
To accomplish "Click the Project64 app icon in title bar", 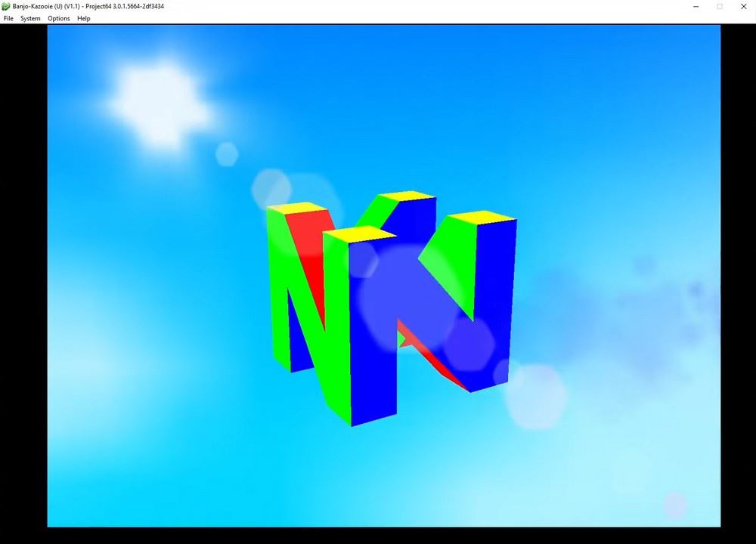I will (x=6, y=6).
